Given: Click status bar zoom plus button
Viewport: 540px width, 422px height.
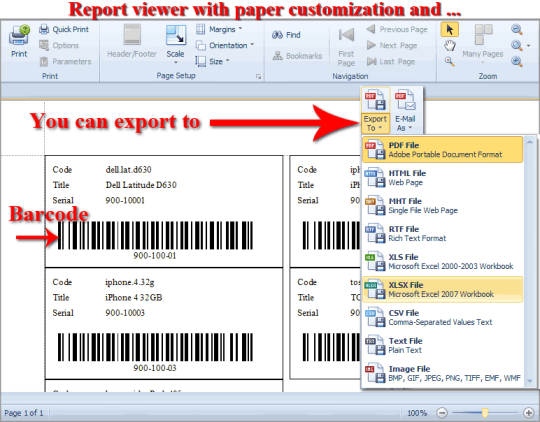Looking at the screenshot, I should 528,413.
